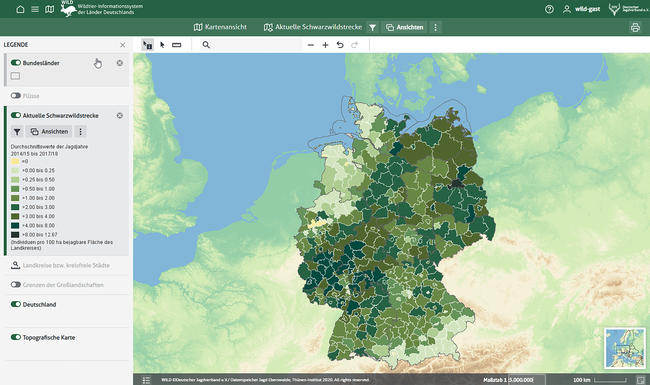Click the wild-gast user account
This screenshot has width=650, height=385.
point(581,9)
